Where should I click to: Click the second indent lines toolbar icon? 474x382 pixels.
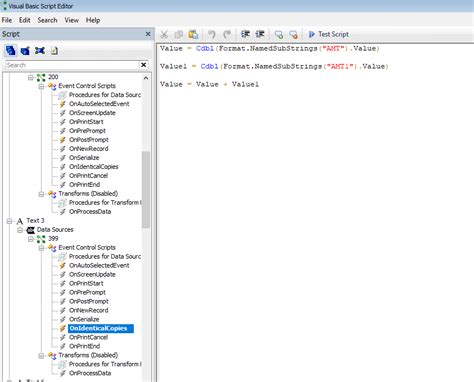[x=260, y=34]
